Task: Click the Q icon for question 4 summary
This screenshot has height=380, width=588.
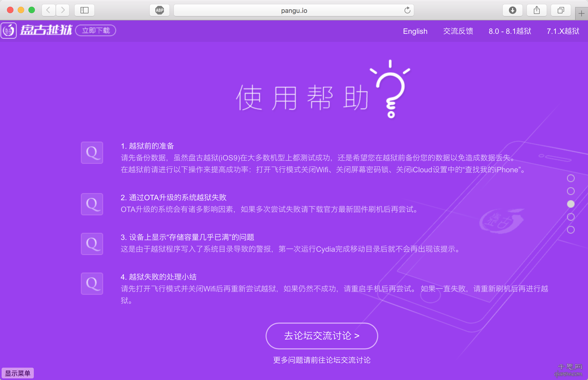Action: pyautogui.click(x=92, y=284)
